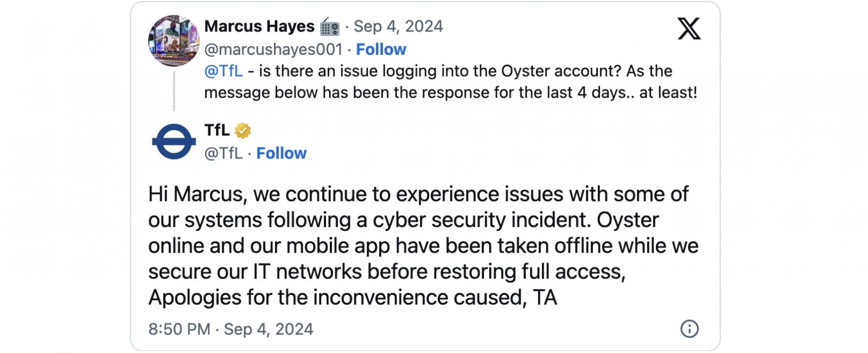The image size is (868, 353).
Task: Open the Marcus Hayes display name link
Action: (x=259, y=26)
